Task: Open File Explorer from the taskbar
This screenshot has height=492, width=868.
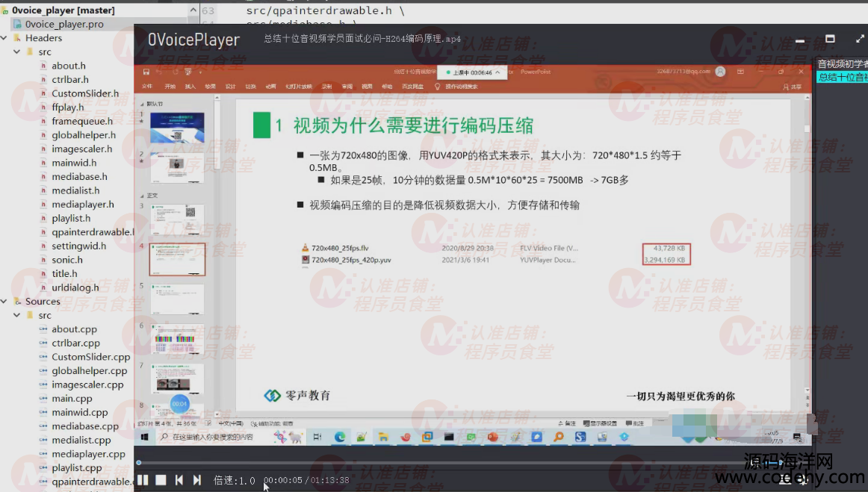Action: (383, 437)
